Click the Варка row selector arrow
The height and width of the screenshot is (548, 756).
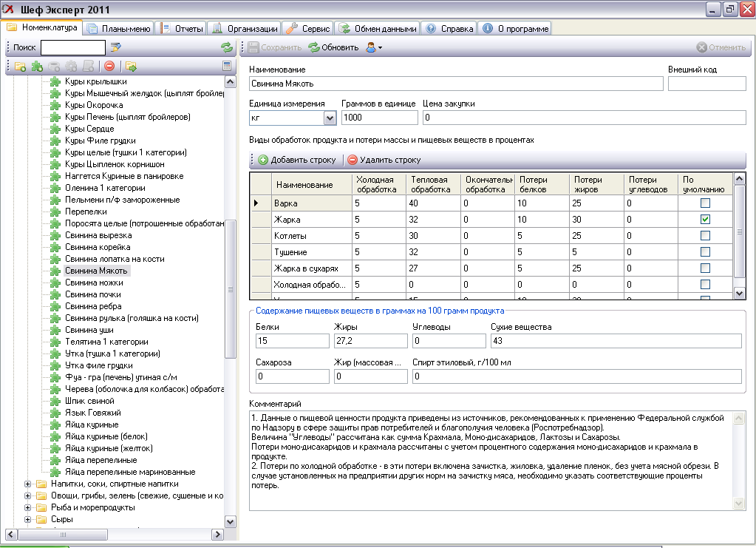click(256, 203)
